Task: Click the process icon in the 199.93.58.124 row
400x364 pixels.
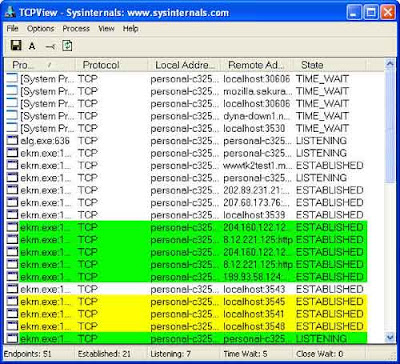Action: tap(12, 277)
